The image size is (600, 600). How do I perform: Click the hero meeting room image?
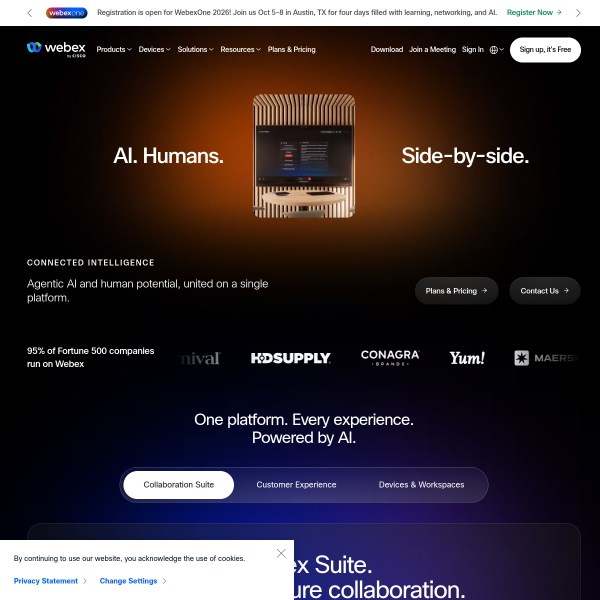coord(304,156)
